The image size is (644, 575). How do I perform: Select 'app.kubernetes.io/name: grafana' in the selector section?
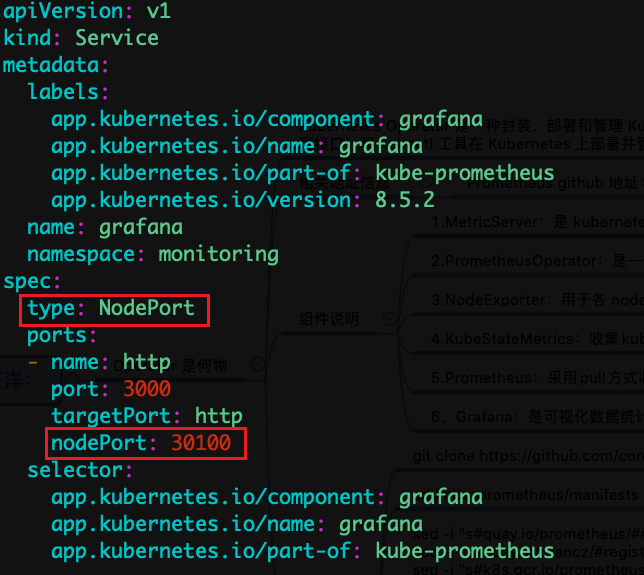[x=237, y=525]
